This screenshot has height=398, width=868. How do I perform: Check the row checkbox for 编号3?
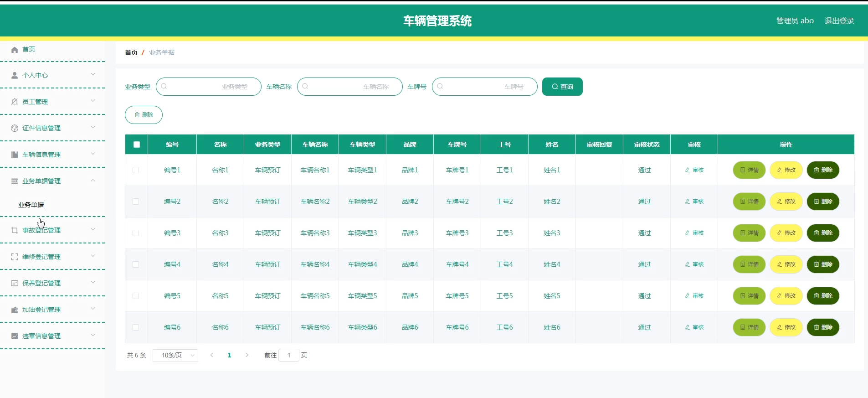pyautogui.click(x=136, y=233)
